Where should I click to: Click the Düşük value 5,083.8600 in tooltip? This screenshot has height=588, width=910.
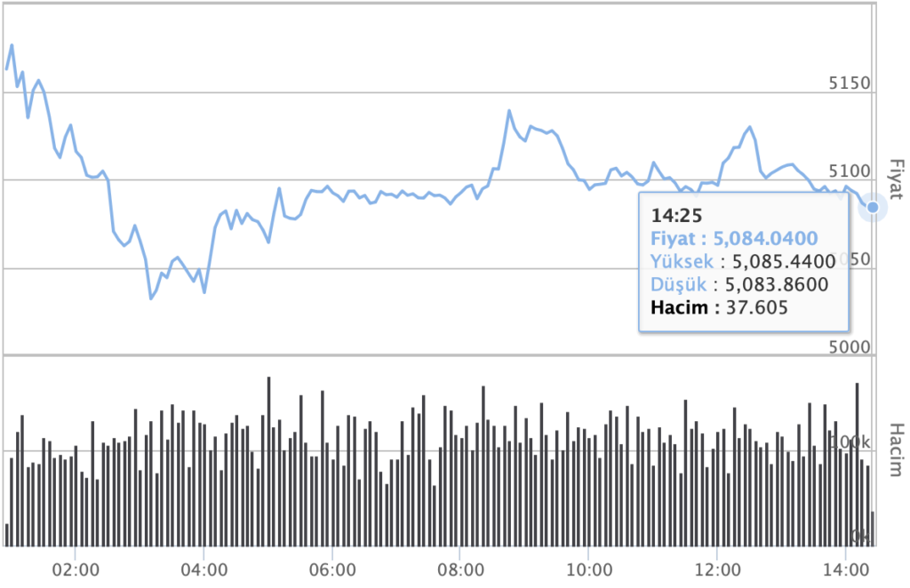[x=777, y=284]
